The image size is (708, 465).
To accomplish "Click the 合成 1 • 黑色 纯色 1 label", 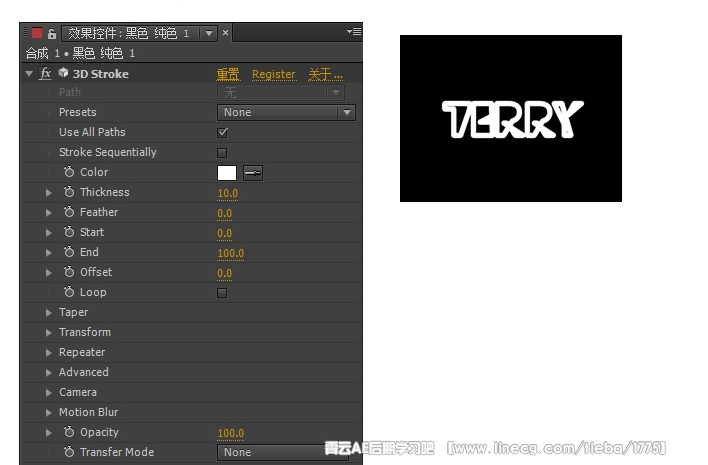I will pyautogui.click(x=80, y=53).
